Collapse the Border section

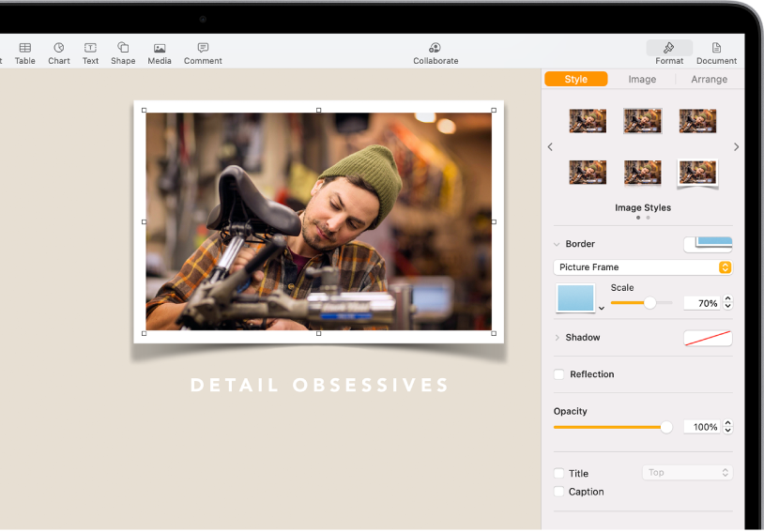click(557, 244)
